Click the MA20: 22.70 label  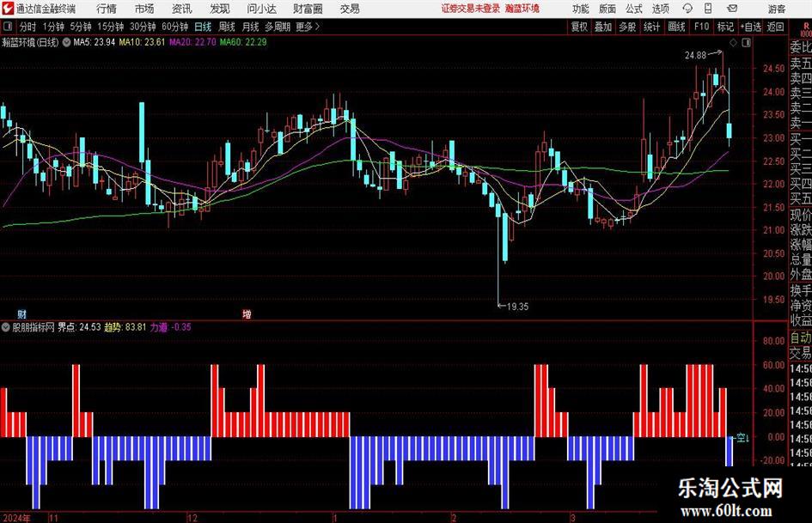coord(192,42)
